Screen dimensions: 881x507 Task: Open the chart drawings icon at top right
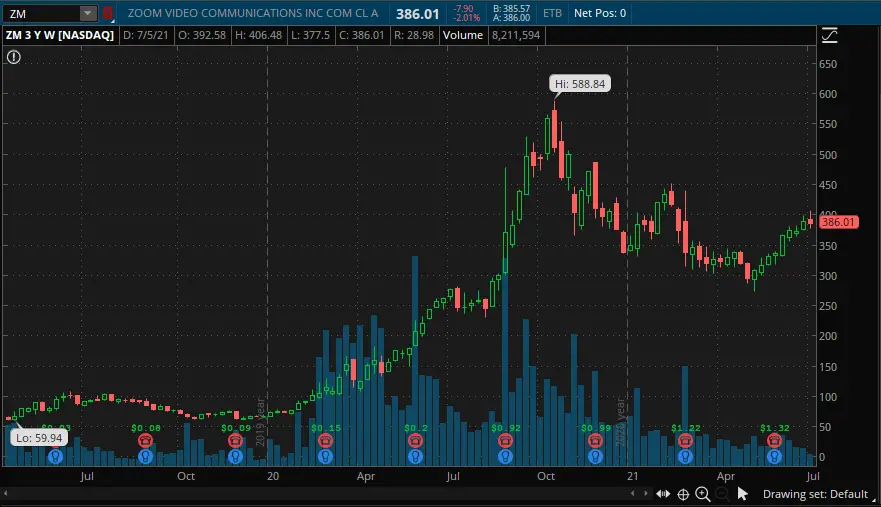829,35
